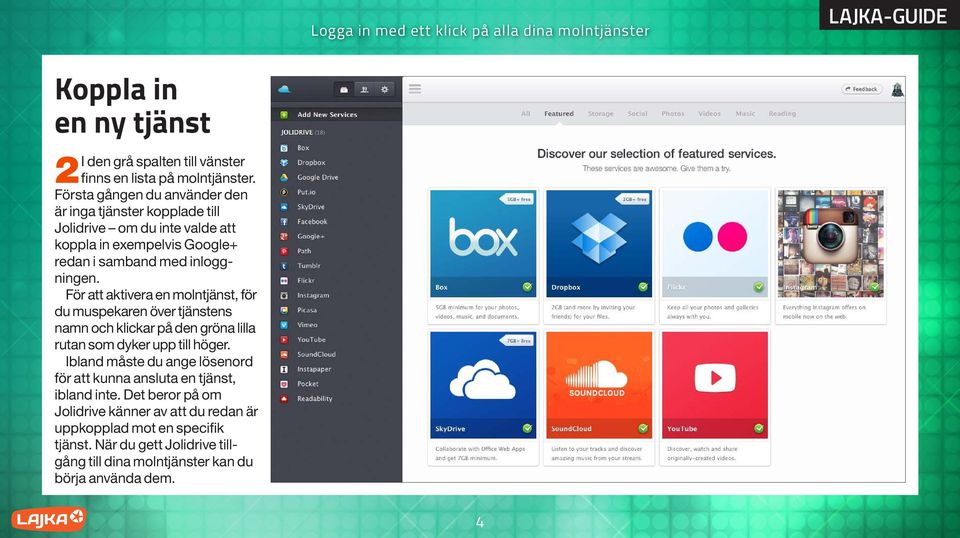Click the 5GB+ free badge on Box
Screen dimensions: 960x538
(x=517, y=199)
